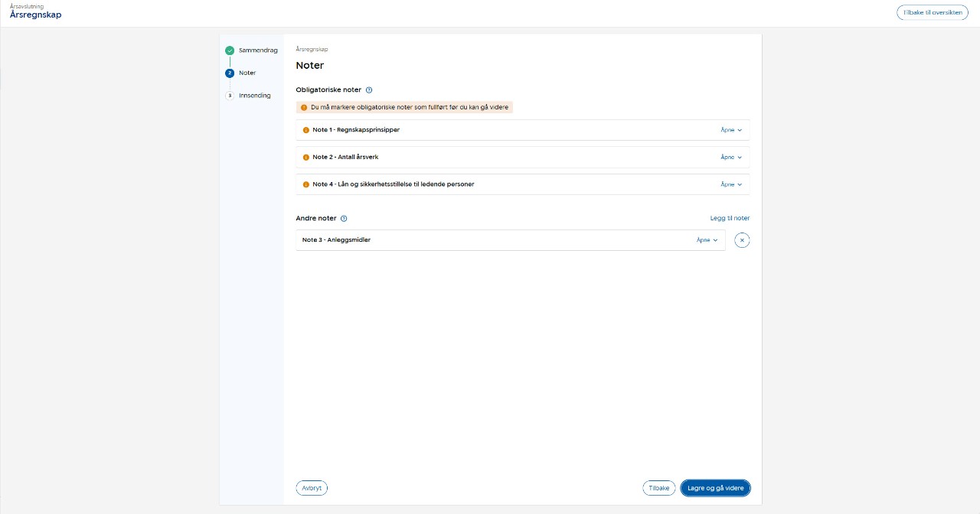Click warning icon on Note 1 row
The height and width of the screenshot is (514, 980).
[306, 130]
